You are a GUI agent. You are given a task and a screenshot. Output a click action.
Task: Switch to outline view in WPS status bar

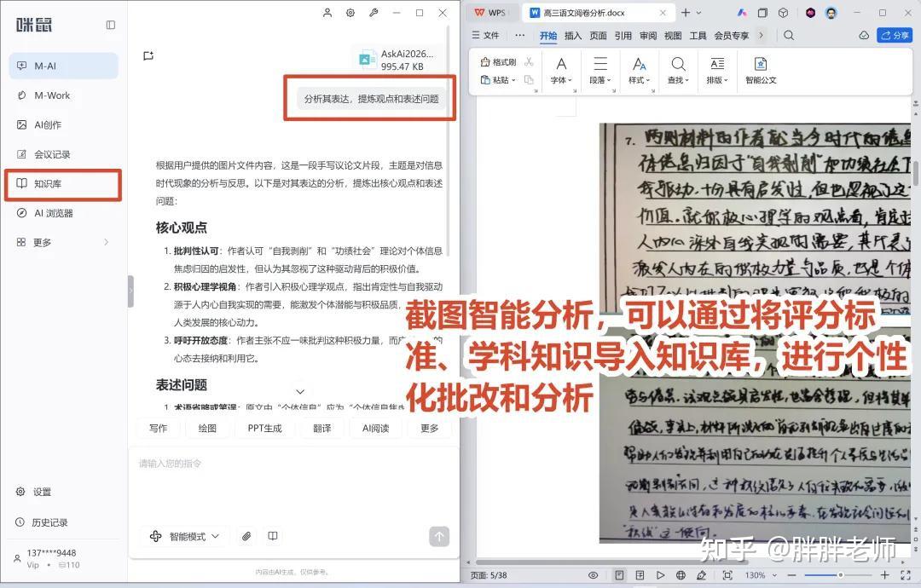(x=640, y=575)
